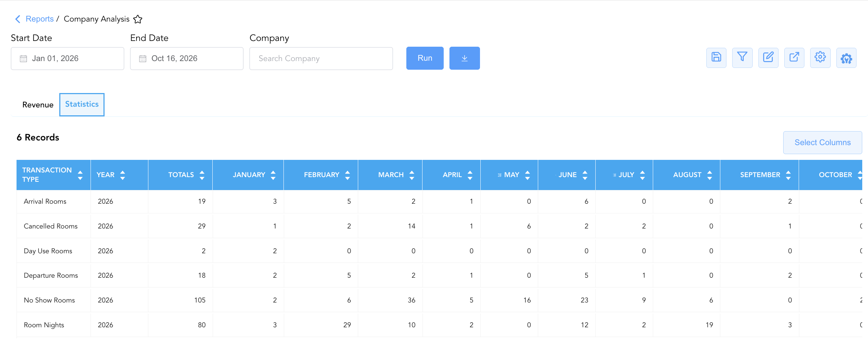This screenshot has width=868, height=342.
Task: Select the Statistics tab
Action: [82, 105]
